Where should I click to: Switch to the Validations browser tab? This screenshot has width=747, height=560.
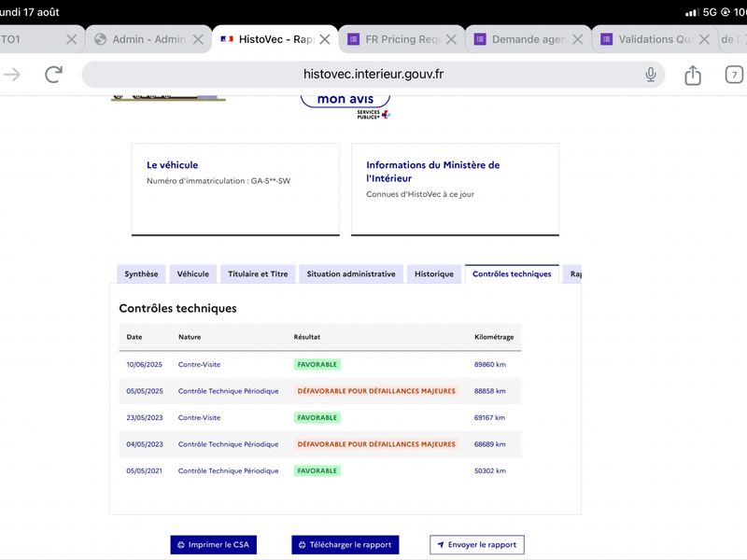pos(655,39)
